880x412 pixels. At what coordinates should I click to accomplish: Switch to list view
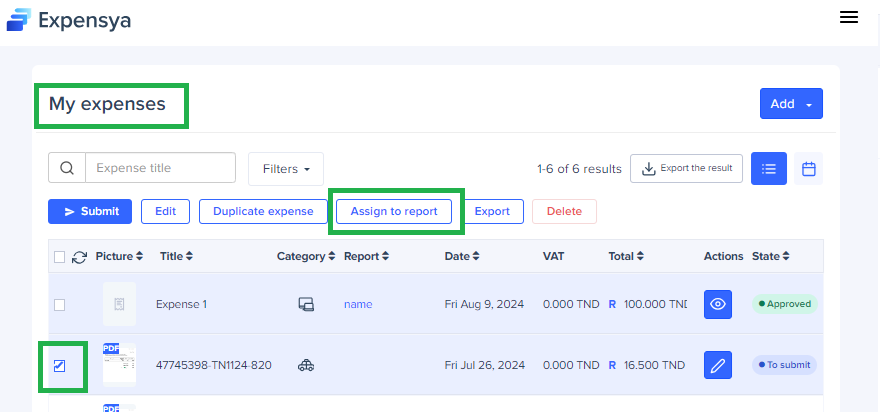click(x=769, y=169)
